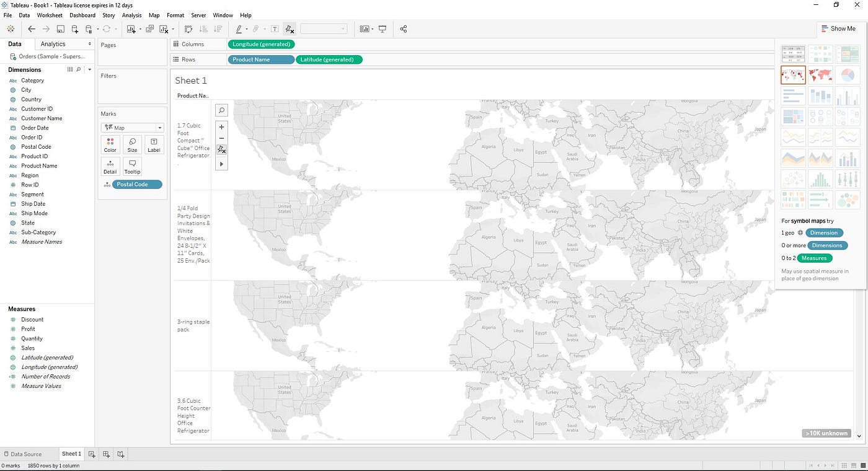Zoom out with the map minus button

click(221, 138)
